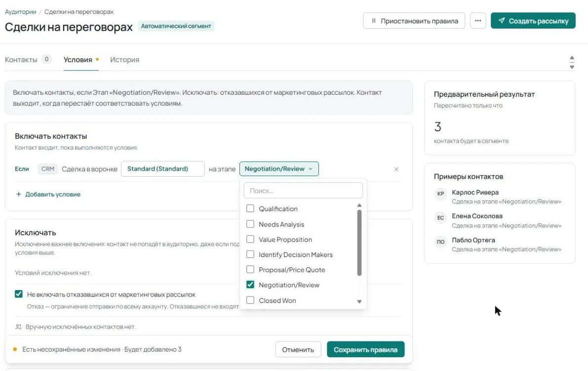Click contact name Елена Соколова
This screenshot has width=588, height=371.
[477, 216]
